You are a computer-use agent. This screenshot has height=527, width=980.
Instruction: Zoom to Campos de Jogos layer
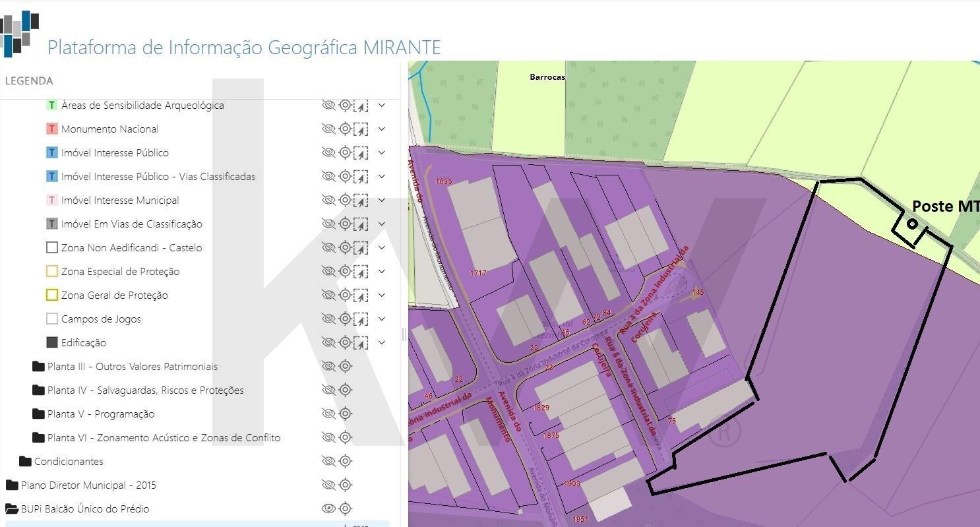point(345,319)
